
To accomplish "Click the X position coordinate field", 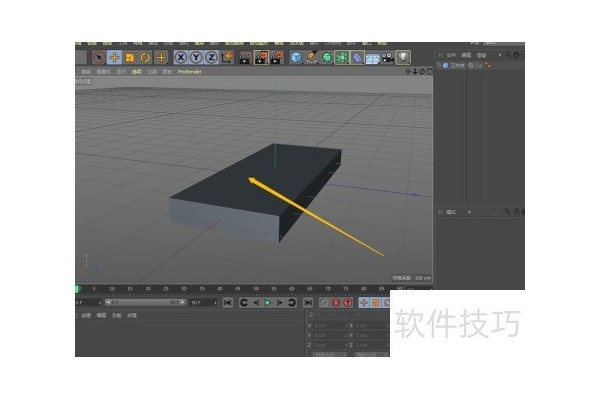I will 329,326.
